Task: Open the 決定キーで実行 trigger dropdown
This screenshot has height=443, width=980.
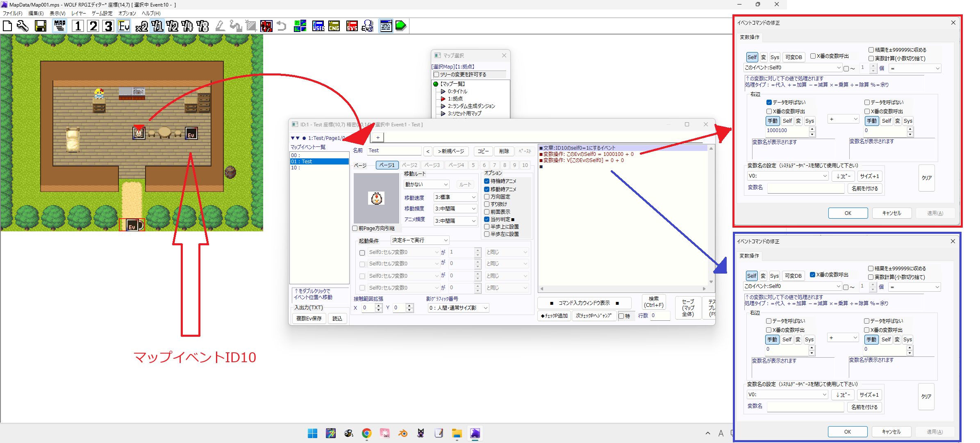Action: point(420,240)
